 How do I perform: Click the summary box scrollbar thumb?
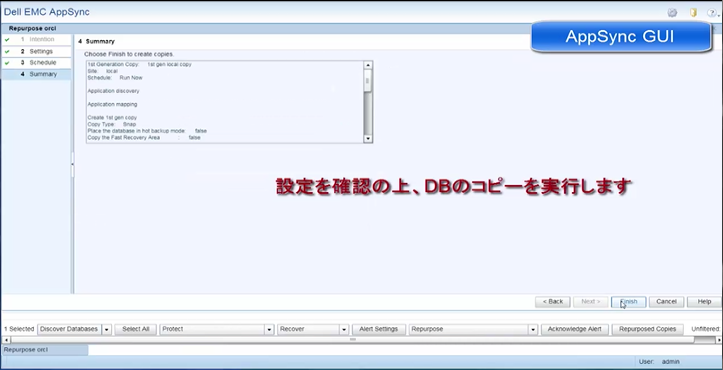click(367, 81)
